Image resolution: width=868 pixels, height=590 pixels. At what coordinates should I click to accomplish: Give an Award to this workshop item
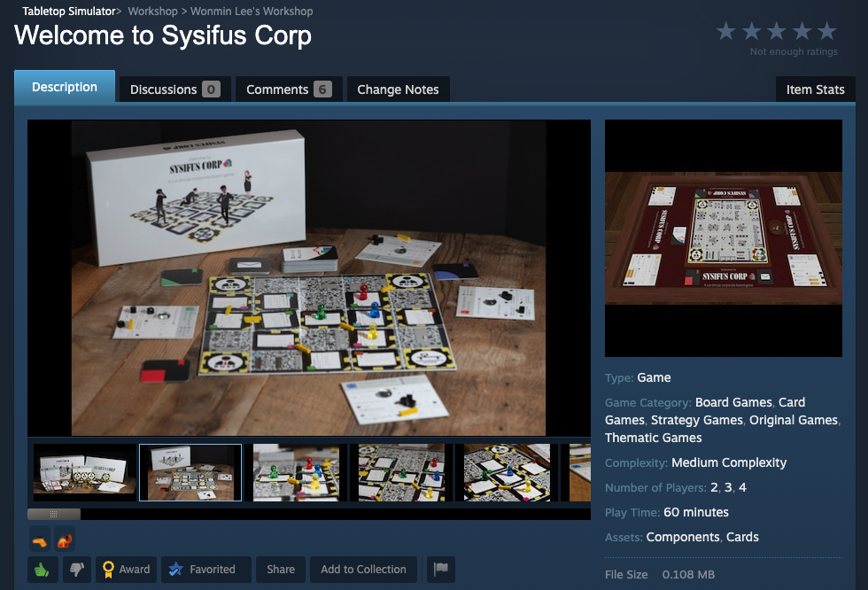[x=126, y=570]
